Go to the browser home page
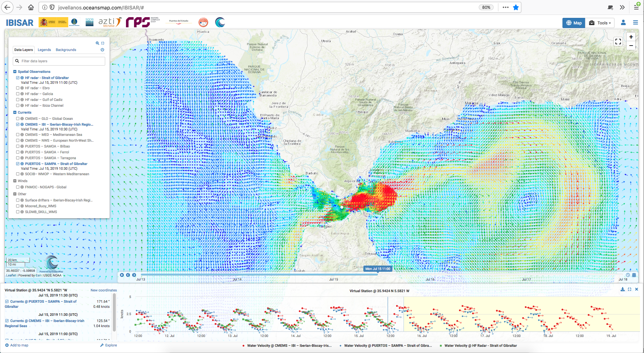This screenshot has width=644, height=353. (31, 7)
